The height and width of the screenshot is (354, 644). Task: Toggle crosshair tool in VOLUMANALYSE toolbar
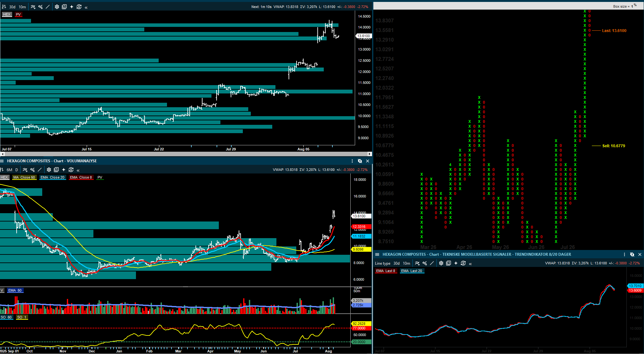(x=64, y=170)
